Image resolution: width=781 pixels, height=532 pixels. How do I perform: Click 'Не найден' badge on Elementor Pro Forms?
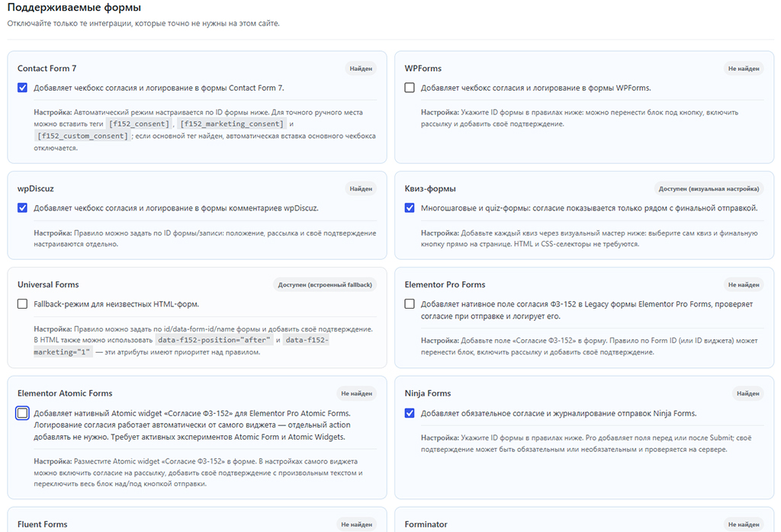744,284
